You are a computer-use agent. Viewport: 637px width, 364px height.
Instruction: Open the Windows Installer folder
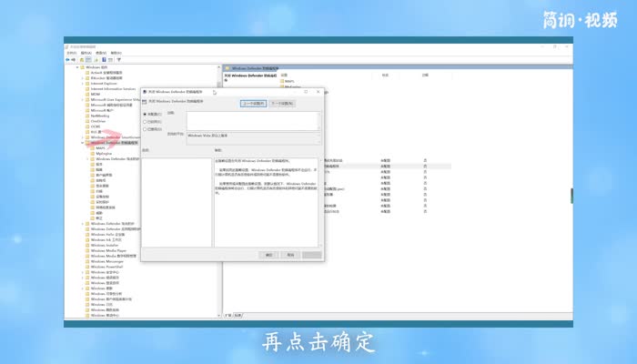pyautogui.click(x=106, y=245)
